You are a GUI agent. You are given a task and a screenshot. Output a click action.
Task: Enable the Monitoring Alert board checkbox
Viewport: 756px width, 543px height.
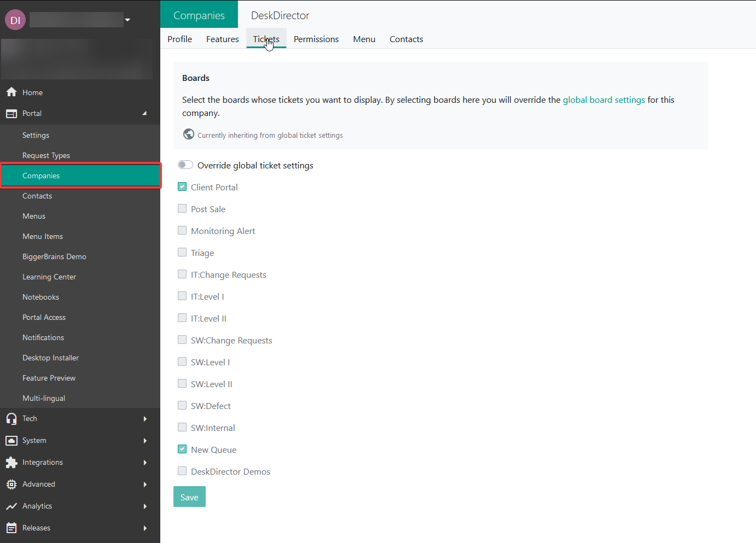[x=182, y=230]
